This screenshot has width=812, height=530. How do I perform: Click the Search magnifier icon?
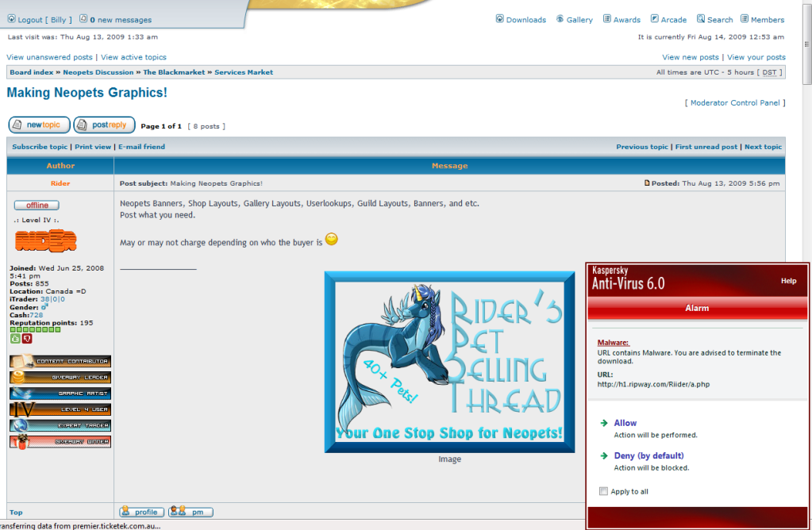[x=701, y=19]
